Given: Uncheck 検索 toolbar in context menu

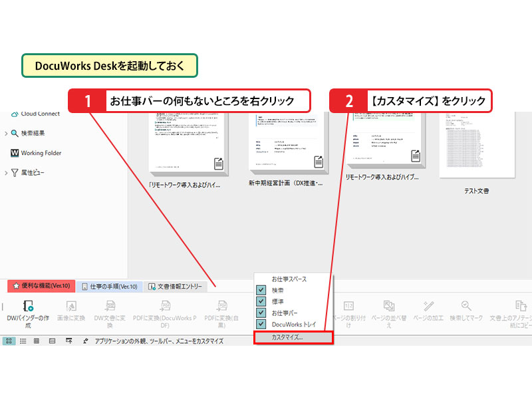Looking at the screenshot, I should click(x=261, y=291).
